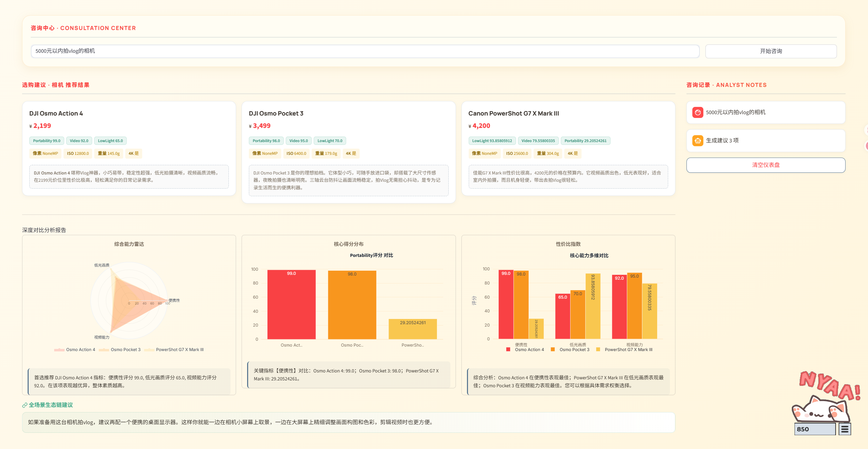Image resolution: width=868 pixels, height=449 pixels.
Task: Click the ¥3,499 price
Action: [260, 126]
